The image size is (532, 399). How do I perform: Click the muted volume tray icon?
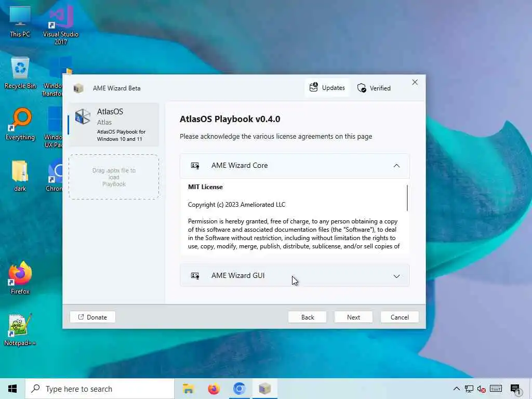pyautogui.click(x=481, y=389)
